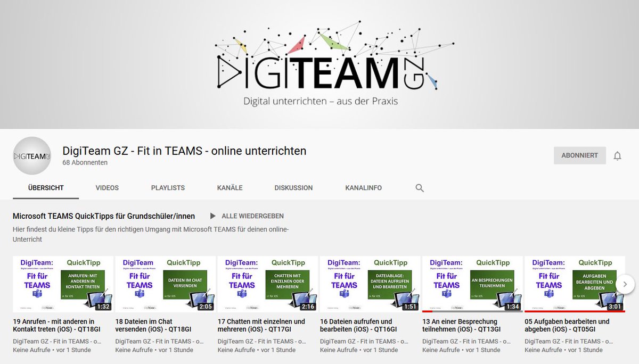
Task: Click the 3:01 duration badge
Action: click(x=614, y=307)
